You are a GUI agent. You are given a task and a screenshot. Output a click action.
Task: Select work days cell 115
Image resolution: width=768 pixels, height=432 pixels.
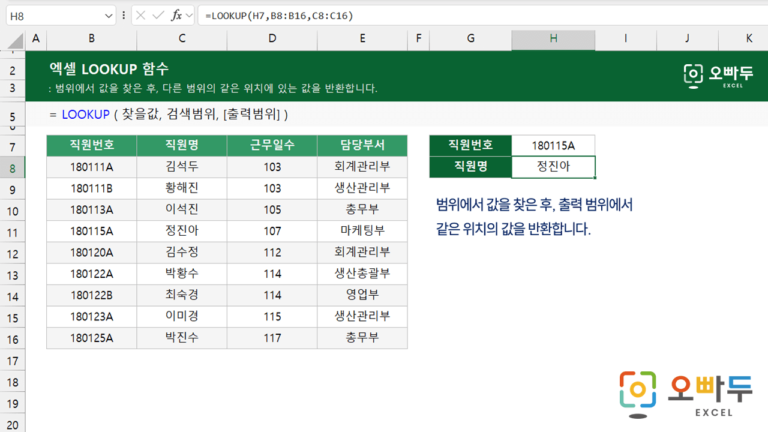pos(272,316)
